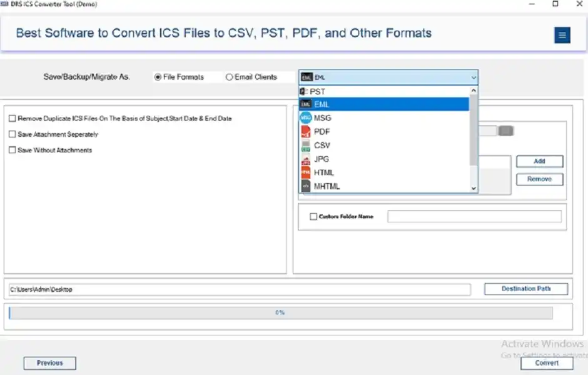The height and width of the screenshot is (375, 588).
Task: Click the Remove button
Action: (540, 179)
